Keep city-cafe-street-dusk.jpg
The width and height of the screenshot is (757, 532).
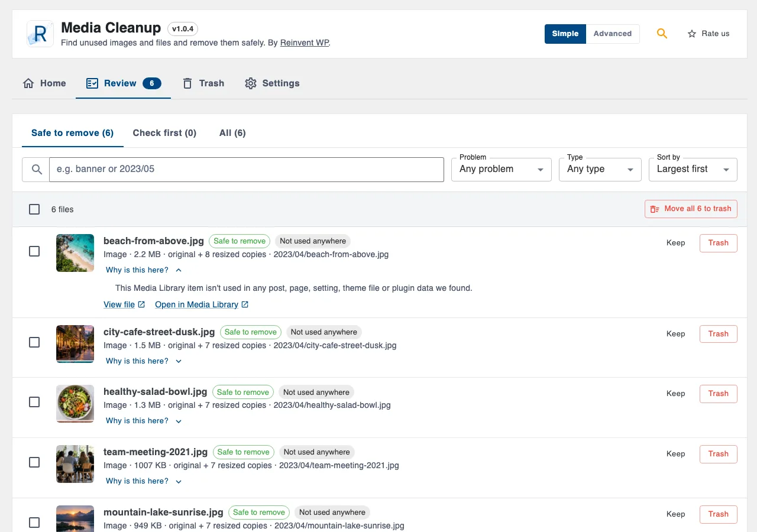(676, 334)
